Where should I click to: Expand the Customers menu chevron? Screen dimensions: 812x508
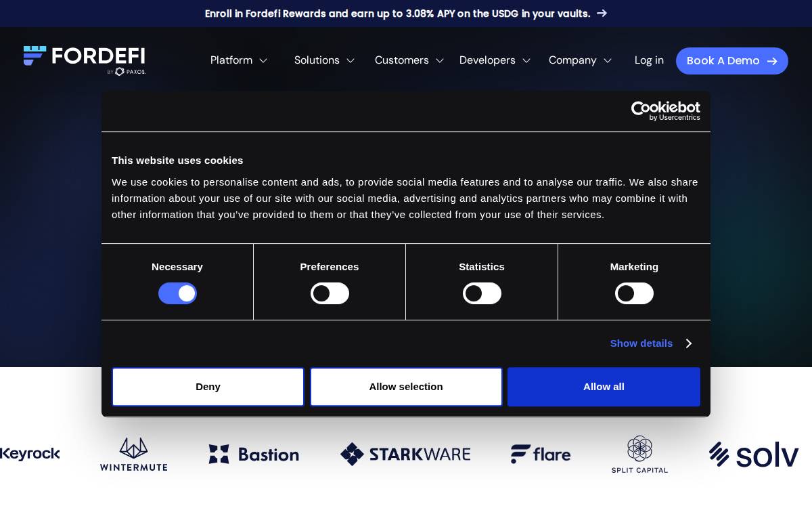[440, 61]
